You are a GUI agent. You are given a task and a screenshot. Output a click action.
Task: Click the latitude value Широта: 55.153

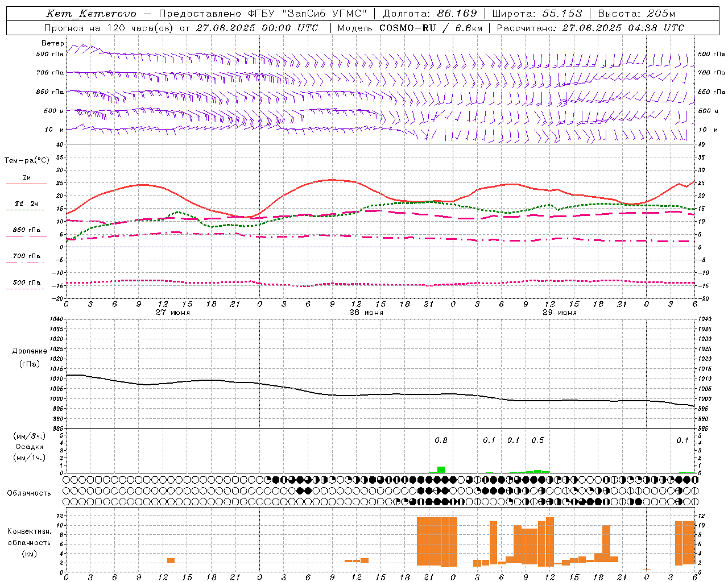537,14
